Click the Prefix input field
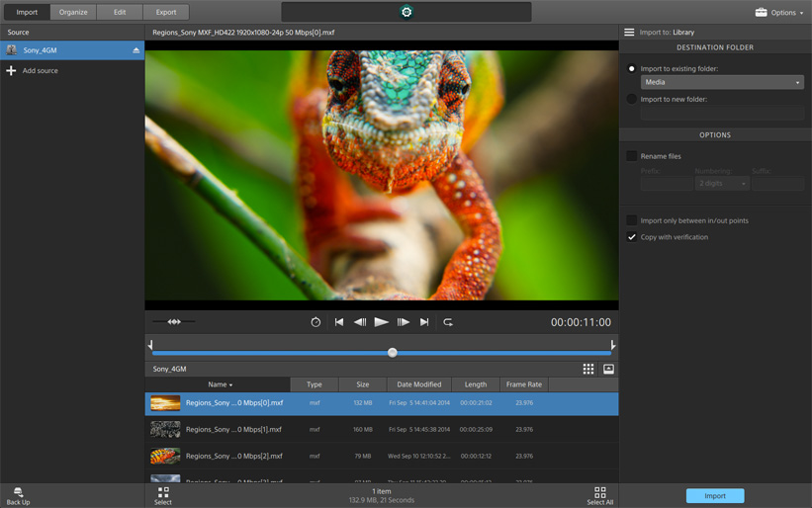The height and width of the screenshot is (508, 812). tap(667, 183)
